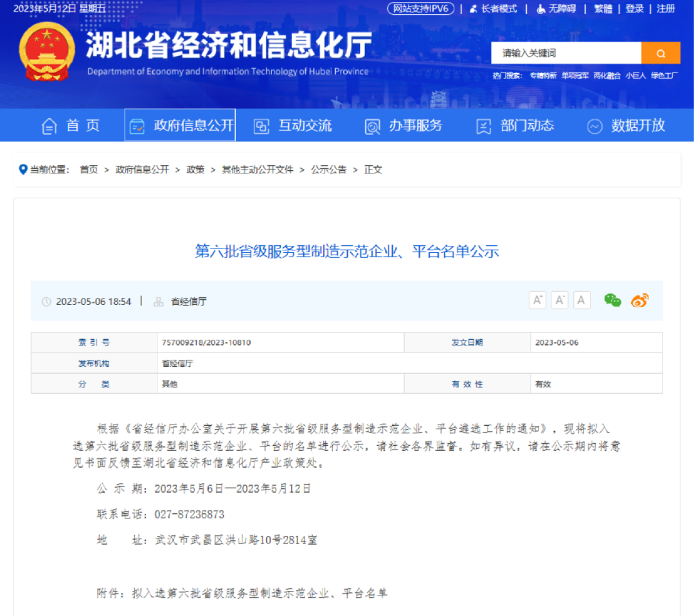Open 办事服务 navigation item
The width and height of the screenshot is (694, 616).
click(404, 126)
